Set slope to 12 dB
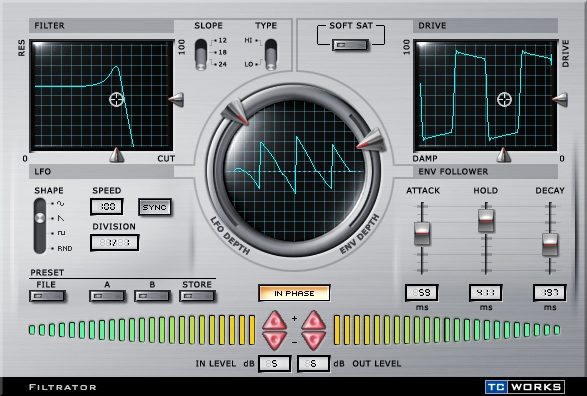This screenshot has width=587, height=396. 222,40
